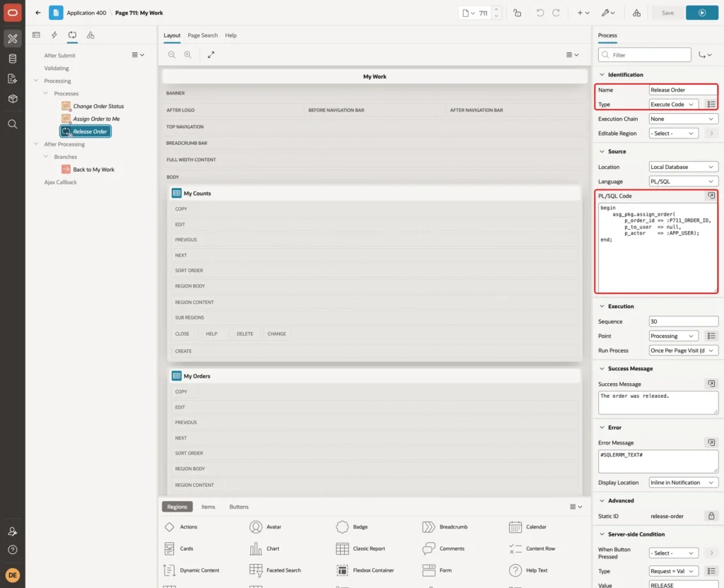
Task: Select the Back to My Work branch
Action: 93,170
